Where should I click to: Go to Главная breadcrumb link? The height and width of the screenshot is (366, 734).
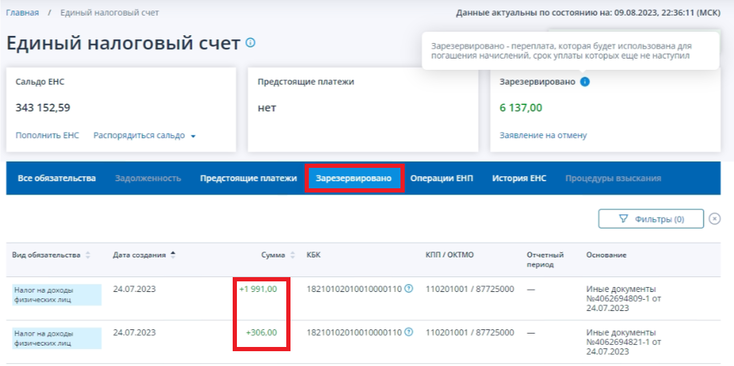[x=22, y=13]
